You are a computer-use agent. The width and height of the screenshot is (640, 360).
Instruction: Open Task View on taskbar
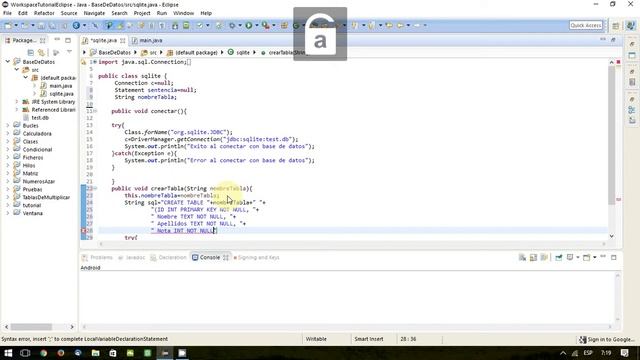[25, 353]
